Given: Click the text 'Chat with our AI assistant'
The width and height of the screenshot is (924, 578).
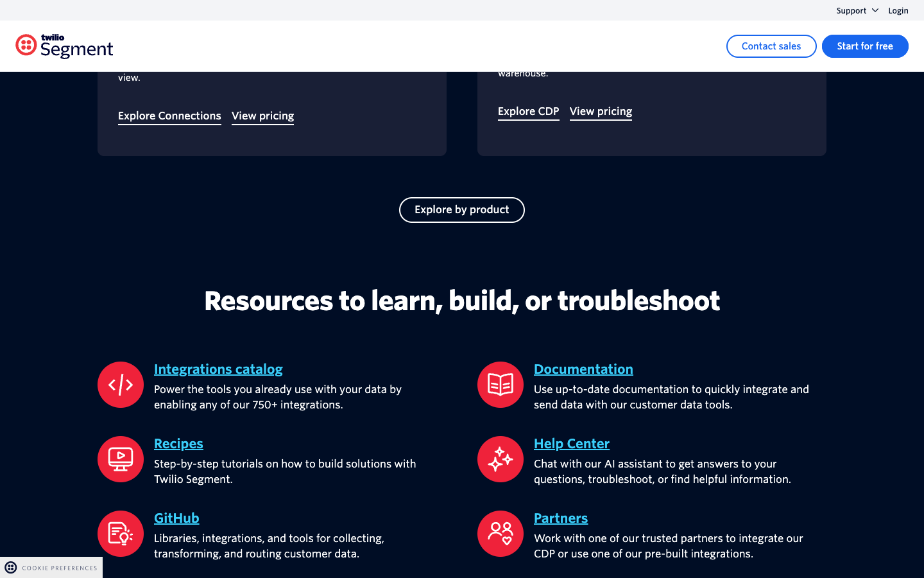Looking at the screenshot, I should [x=599, y=464].
